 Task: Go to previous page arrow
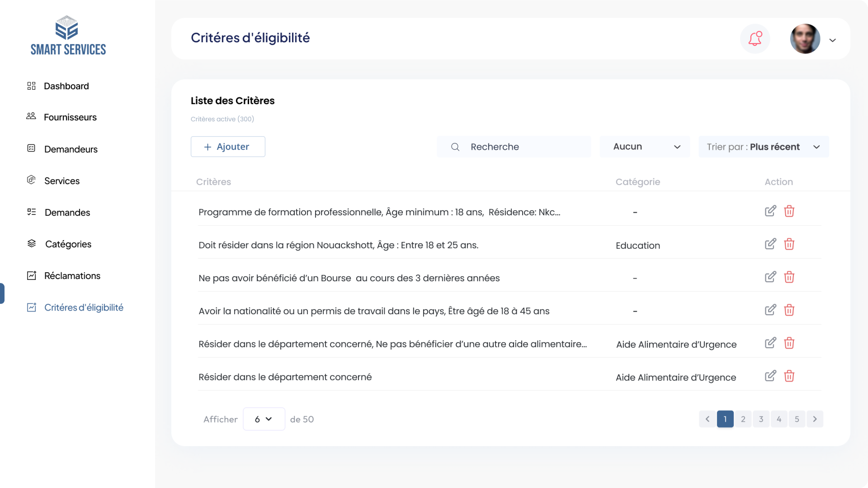[707, 419]
